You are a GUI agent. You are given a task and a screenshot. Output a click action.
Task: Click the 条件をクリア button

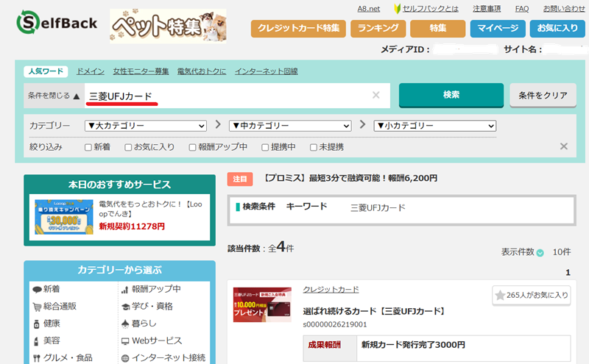coord(543,96)
